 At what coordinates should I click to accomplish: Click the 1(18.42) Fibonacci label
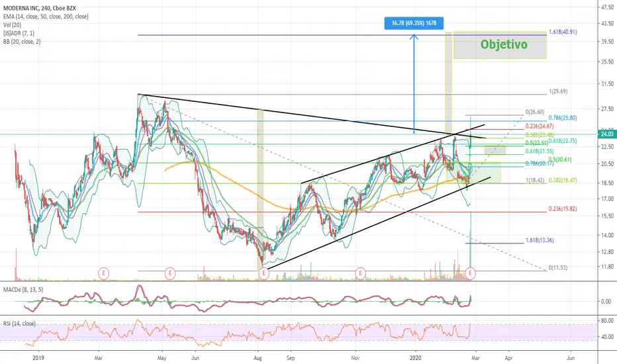coord(535,180)
